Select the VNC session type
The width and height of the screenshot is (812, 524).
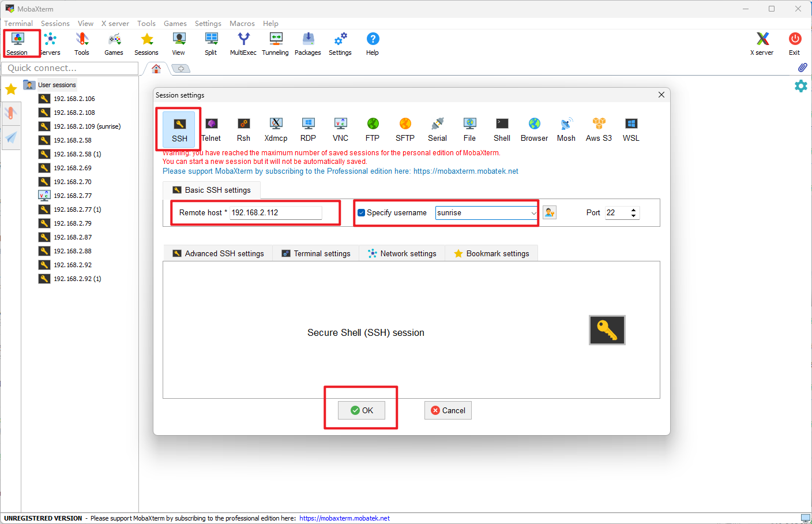coord(340,130)
